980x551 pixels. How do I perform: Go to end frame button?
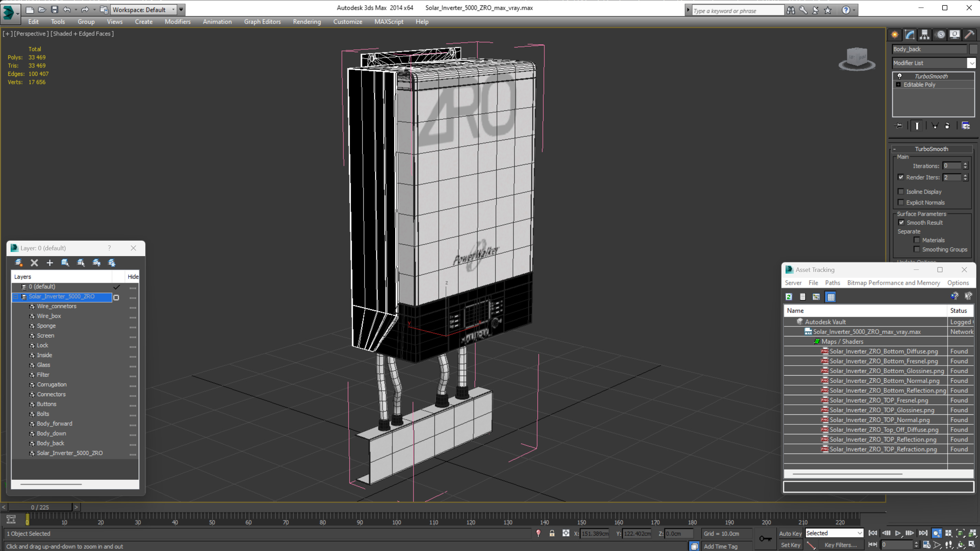(x=923, y=533)
